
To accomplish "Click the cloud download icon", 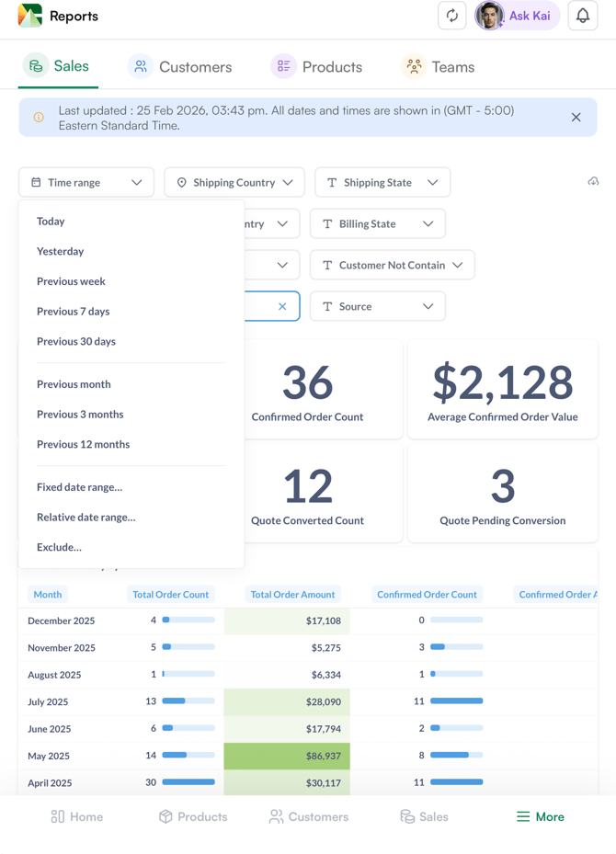I will click(x=593, y=182).
